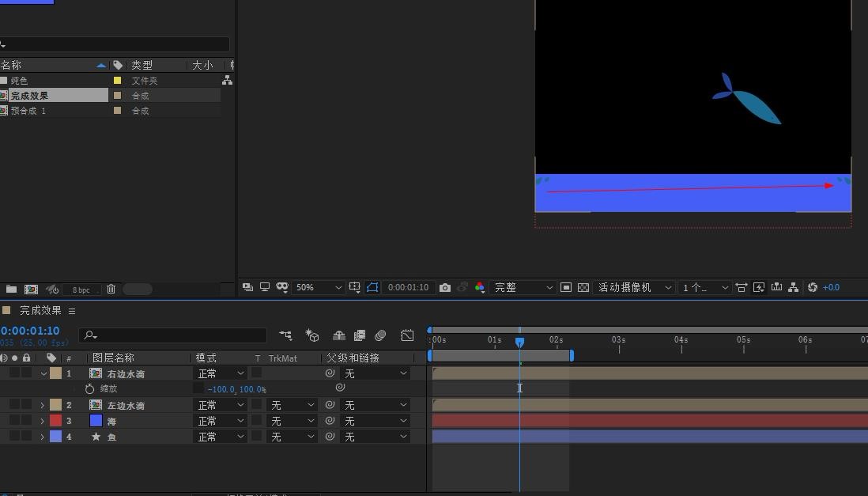The height and width of the screenshot is (496, 868).
Task: Open the fast previews icon
Action: point(759,287)
